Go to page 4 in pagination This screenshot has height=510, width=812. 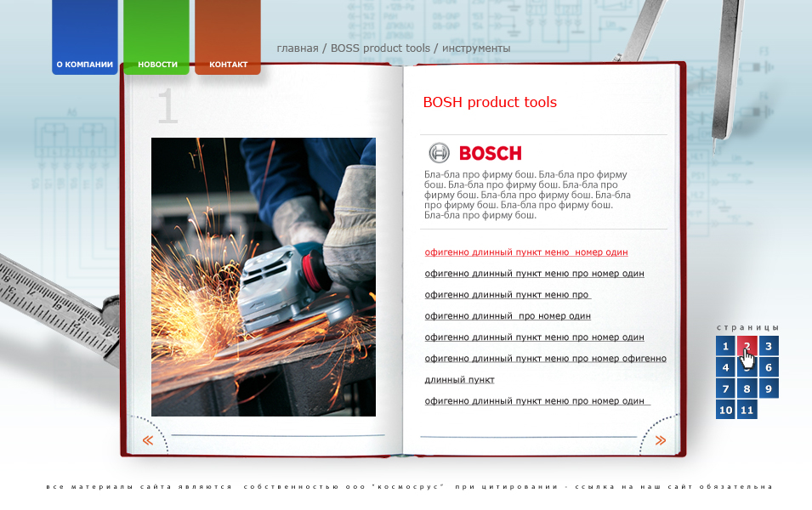click(x=725, y=367)
